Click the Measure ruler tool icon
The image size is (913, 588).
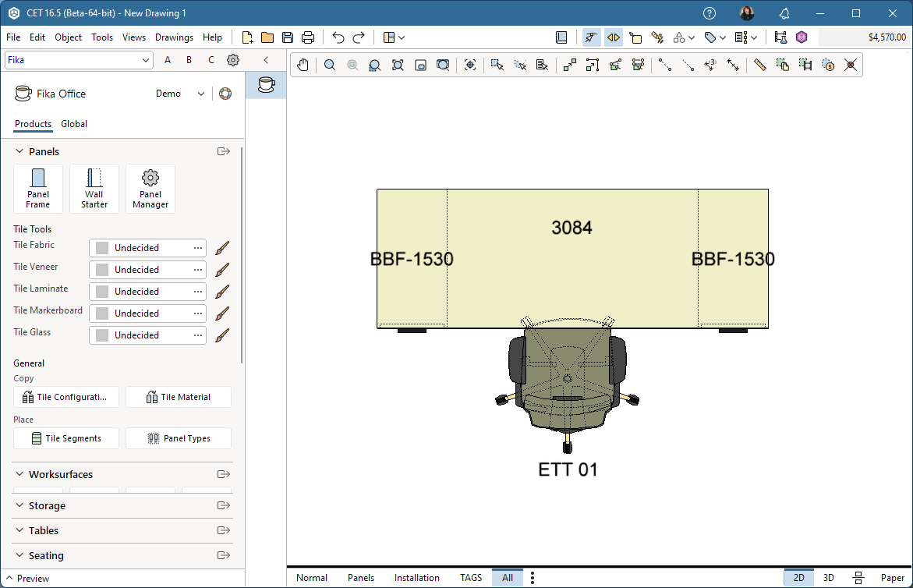click(x=760, y=66)
